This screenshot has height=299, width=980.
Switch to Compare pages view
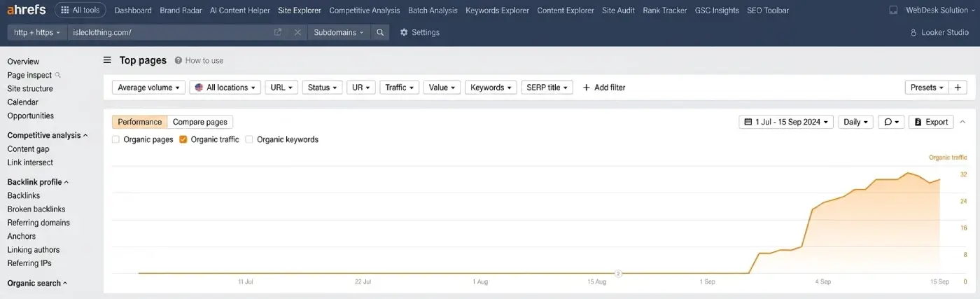[200, 122]
